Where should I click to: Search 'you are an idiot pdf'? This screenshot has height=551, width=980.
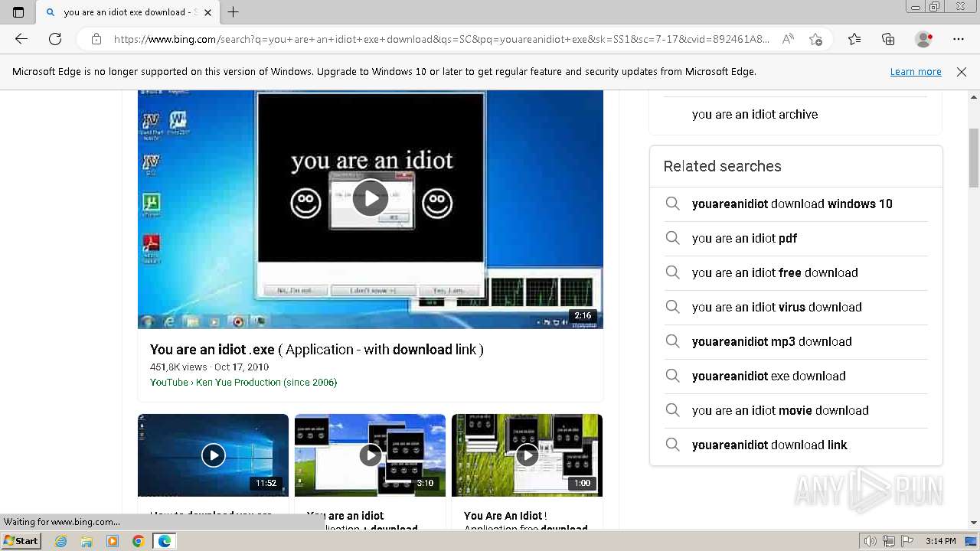point(744,239)
